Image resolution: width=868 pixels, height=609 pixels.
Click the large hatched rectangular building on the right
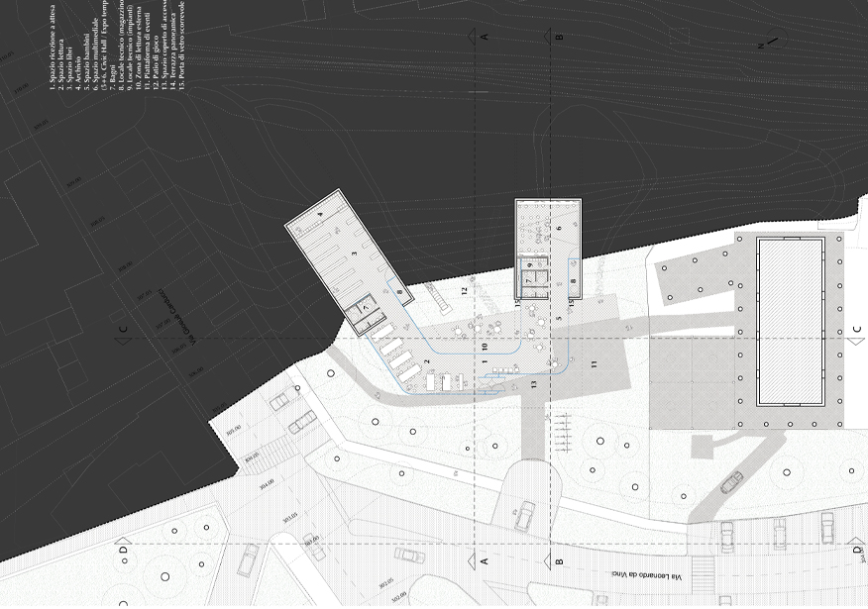click(791, 321)
